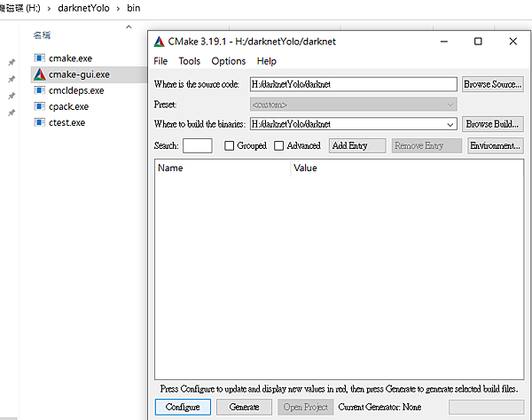Screen dimensions: 532x420
Task: Click the Add Entry button
Action: click(x=357, y=146)
